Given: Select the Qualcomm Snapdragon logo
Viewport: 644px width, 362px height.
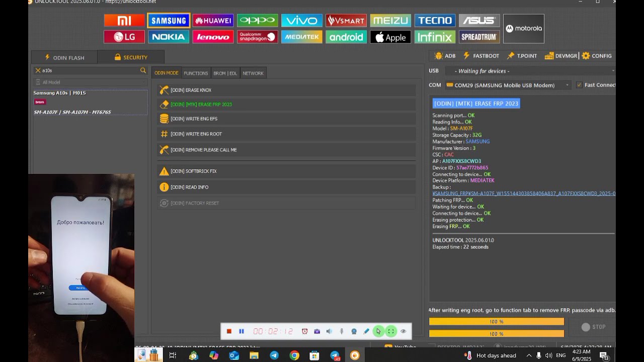Looking at the screenshot, I should (x=257, y=37).
